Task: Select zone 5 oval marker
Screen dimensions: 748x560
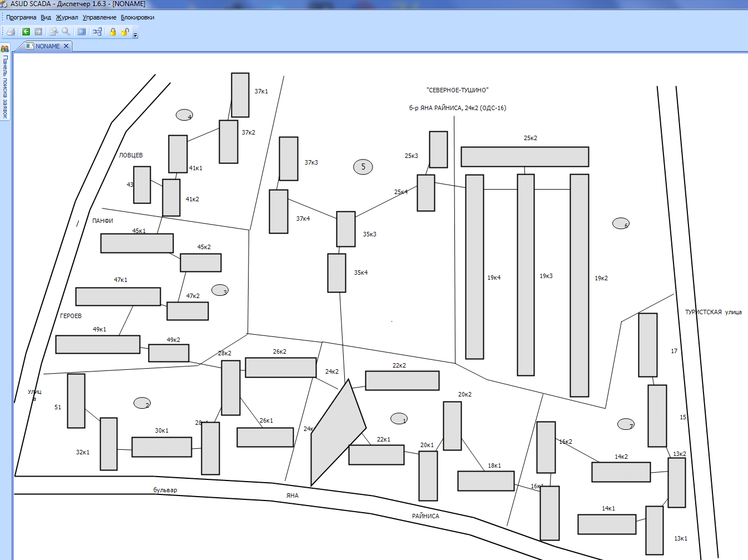Action: point(363,167)
